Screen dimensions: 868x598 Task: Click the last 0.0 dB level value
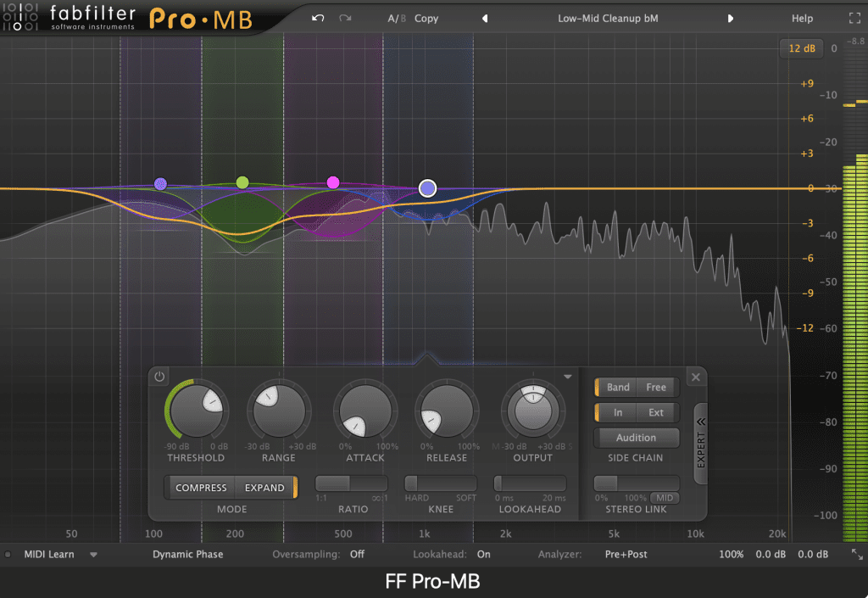coord(813,554)
